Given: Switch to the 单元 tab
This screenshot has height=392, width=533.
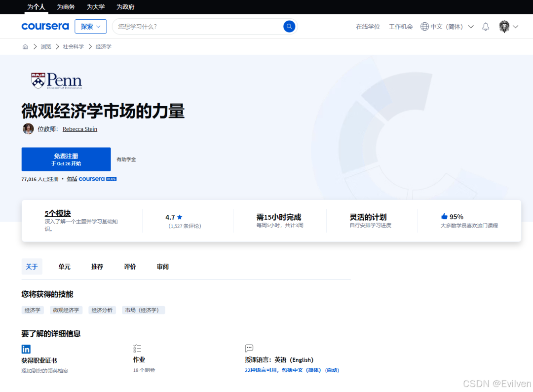Looking at the screenshot, I should coord(64,267).
